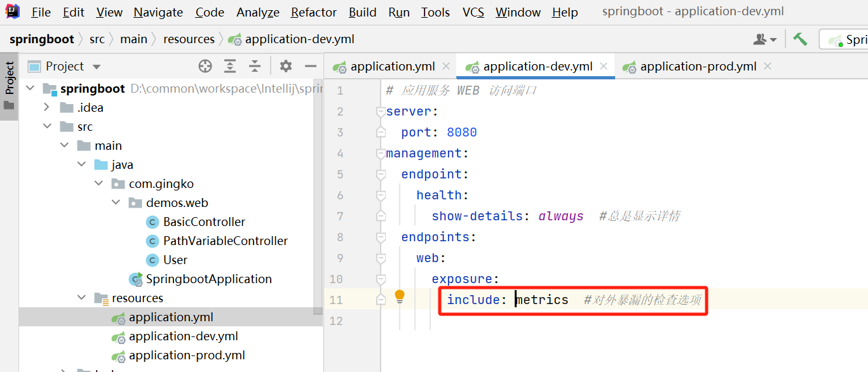
Task: Open the Help menu
Action: [565, 12]
